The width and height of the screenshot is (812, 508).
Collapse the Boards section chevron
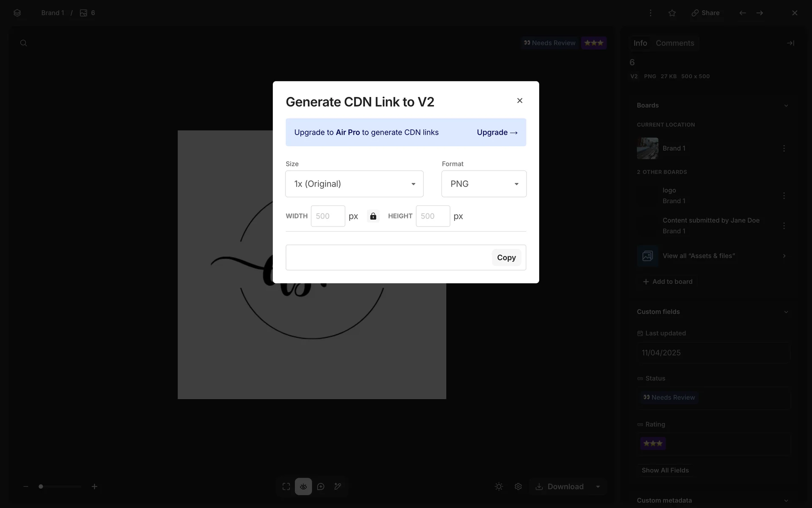tap(786, 105)
